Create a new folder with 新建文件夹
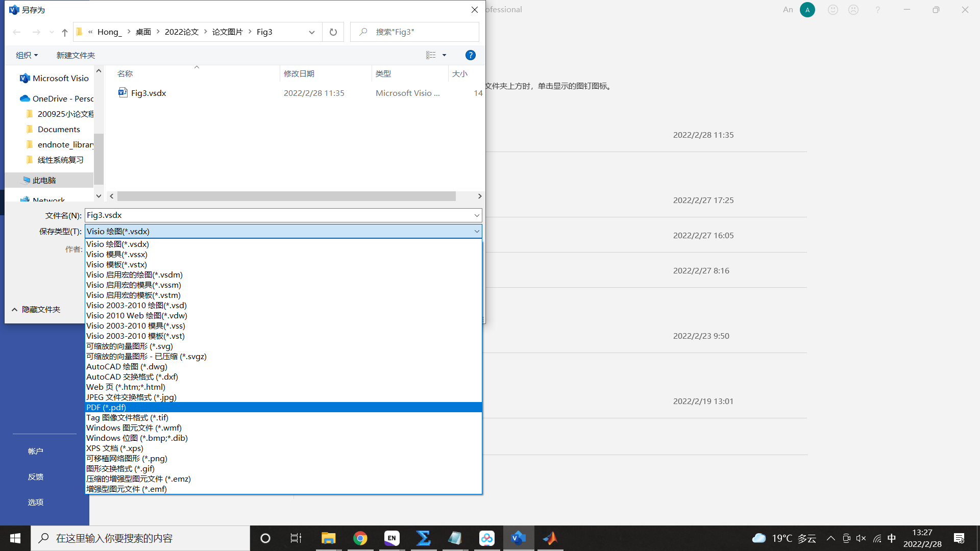This screenshot has width=980, height=551. (76, 55)
